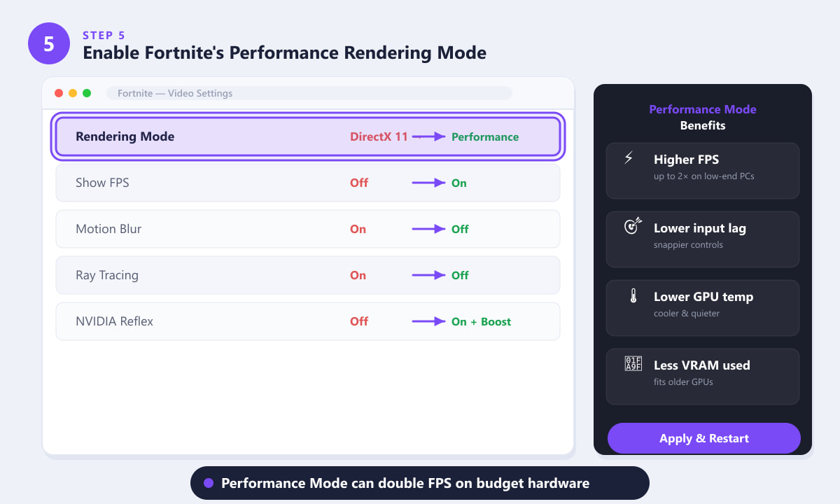This screenshot has width=840, height=504.
Task: Click the green macOS window zoom dot
Action: (87, 93)
